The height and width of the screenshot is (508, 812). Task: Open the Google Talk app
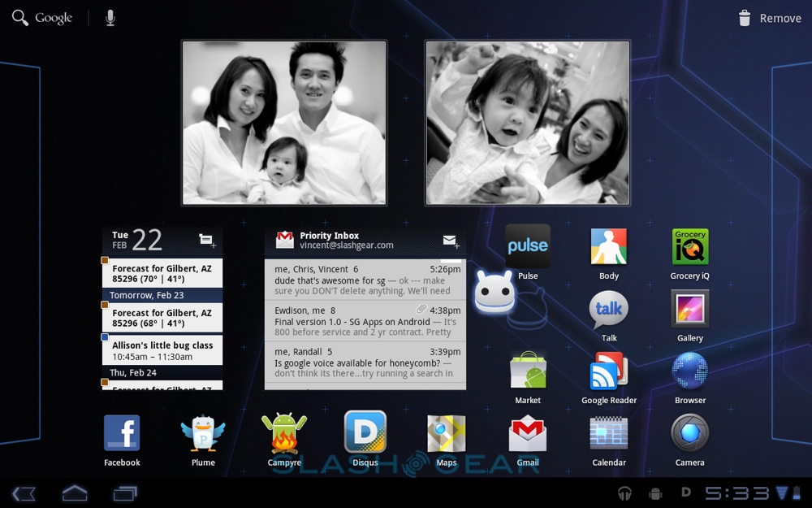tap(609, 310)
